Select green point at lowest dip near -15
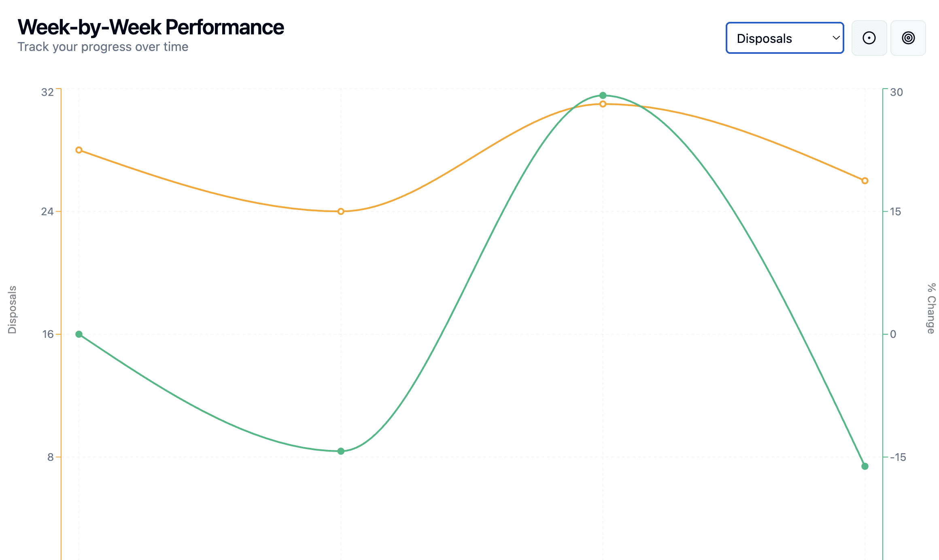 click(341, 451)
